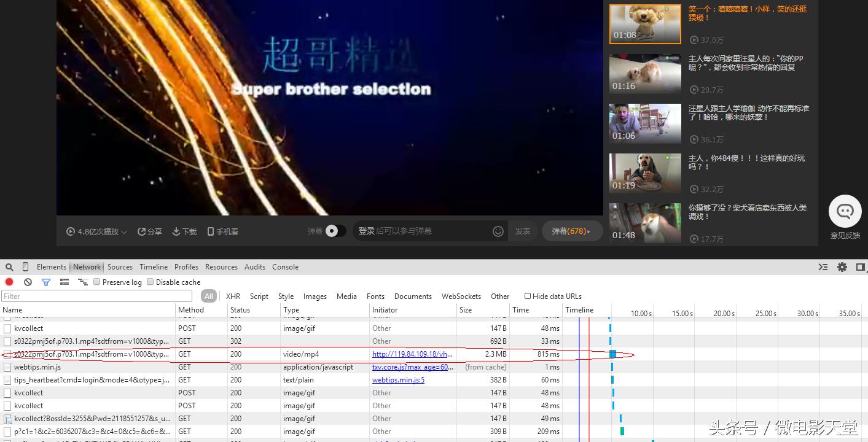Open the feedback (意见反馈) chat bubble

845,212
